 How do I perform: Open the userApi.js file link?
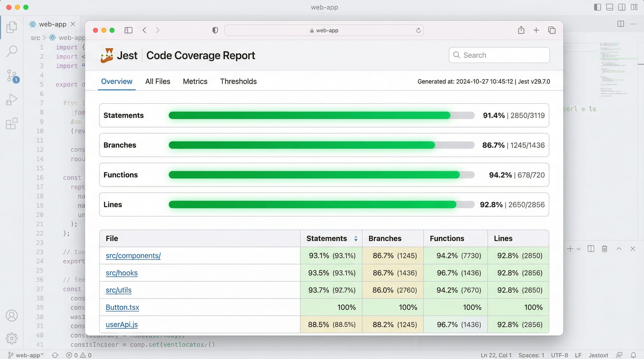tap(121, 325)
